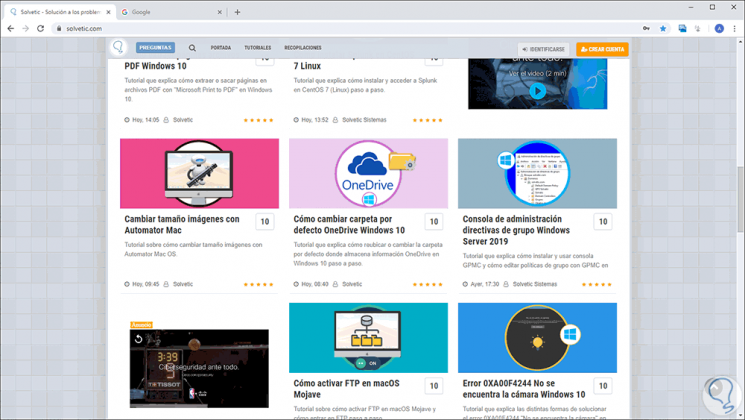Click the grey extension icon beside avatar

click(x=697, y=29)
